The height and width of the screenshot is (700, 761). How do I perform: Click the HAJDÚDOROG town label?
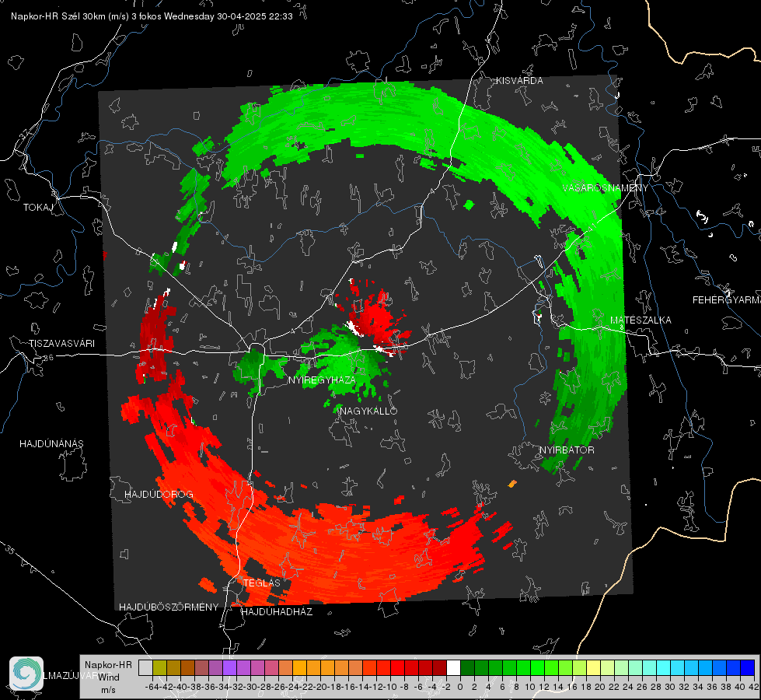coord(159,494)
